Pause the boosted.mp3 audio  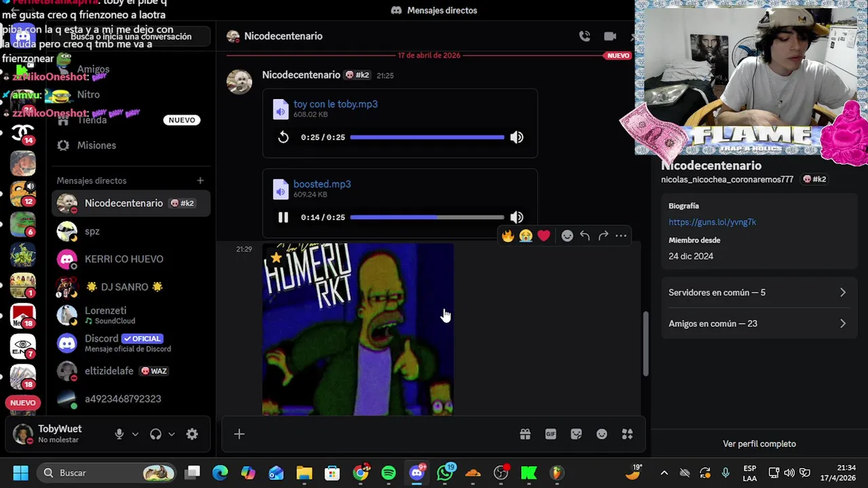(x=283, y=218)
